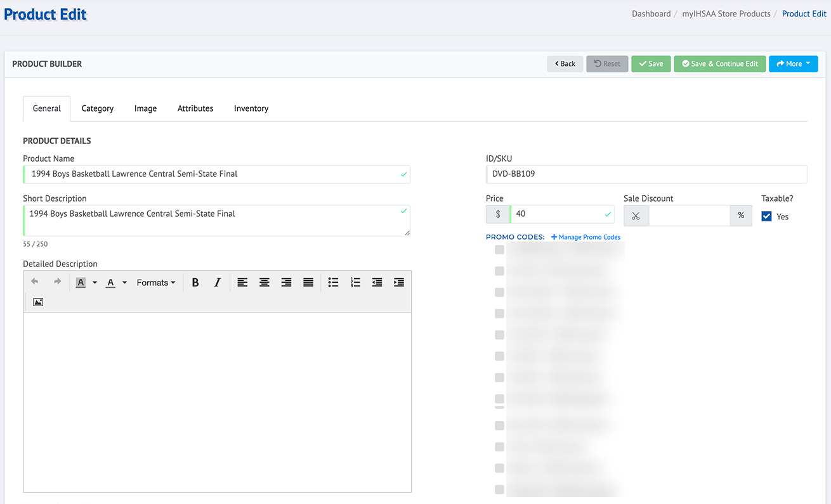Switch to the Category tab

tap(98, 108)
